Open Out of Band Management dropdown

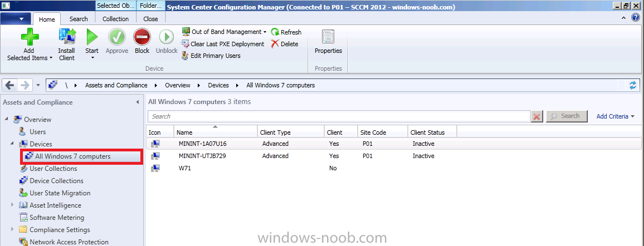coord(225,32)
